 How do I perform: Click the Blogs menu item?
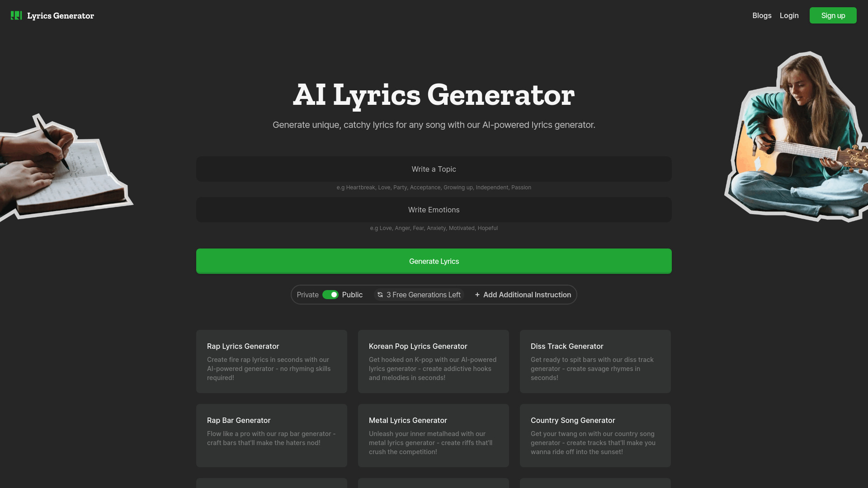(762, 15)
